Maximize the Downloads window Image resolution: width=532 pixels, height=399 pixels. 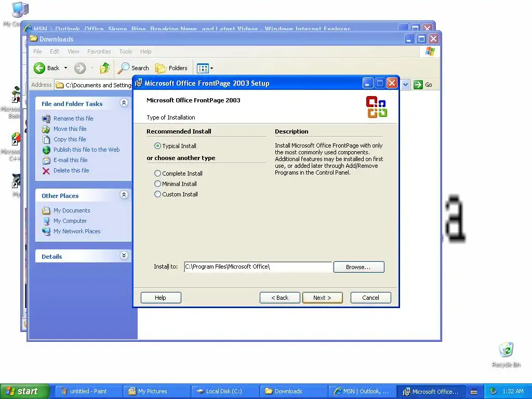click(x=421, y=39)
